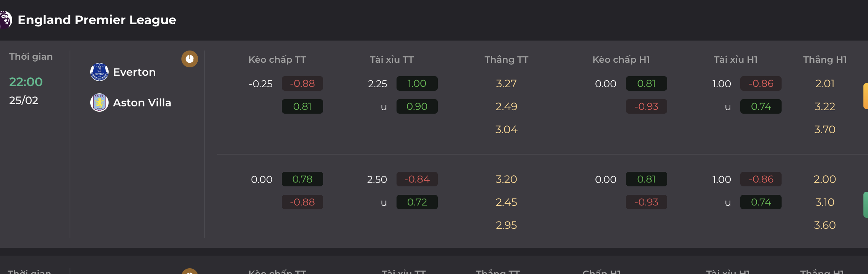This screenshot has height=274, width=868.
Task: Open the England Premier League heading
Action: tap(97, 20)
